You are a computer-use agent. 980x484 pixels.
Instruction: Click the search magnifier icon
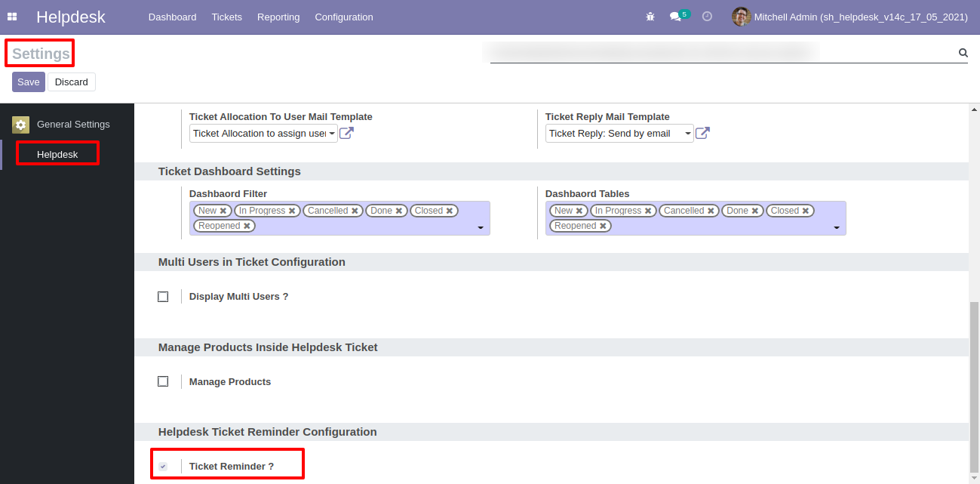963,53
